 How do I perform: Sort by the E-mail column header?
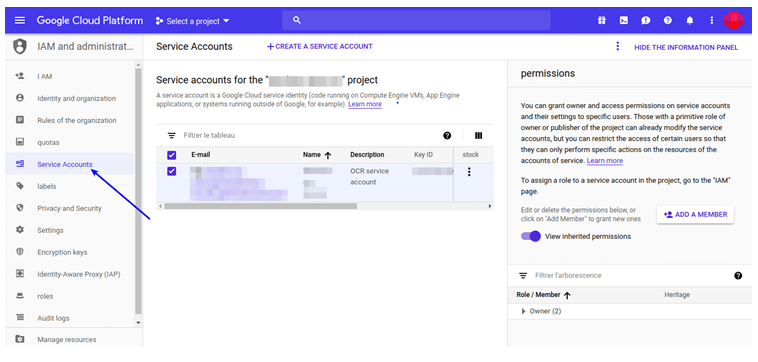201,155
